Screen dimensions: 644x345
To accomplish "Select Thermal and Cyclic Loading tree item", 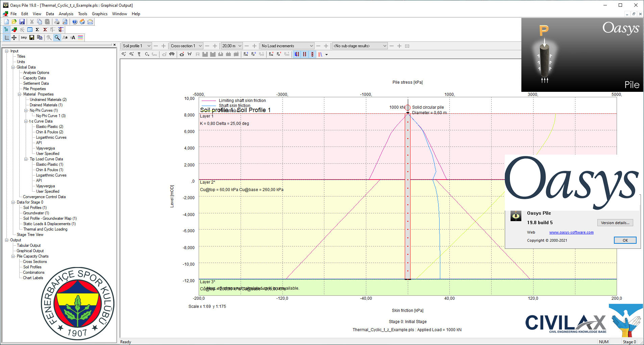I will pyautogui.click(x=45, y=229).
